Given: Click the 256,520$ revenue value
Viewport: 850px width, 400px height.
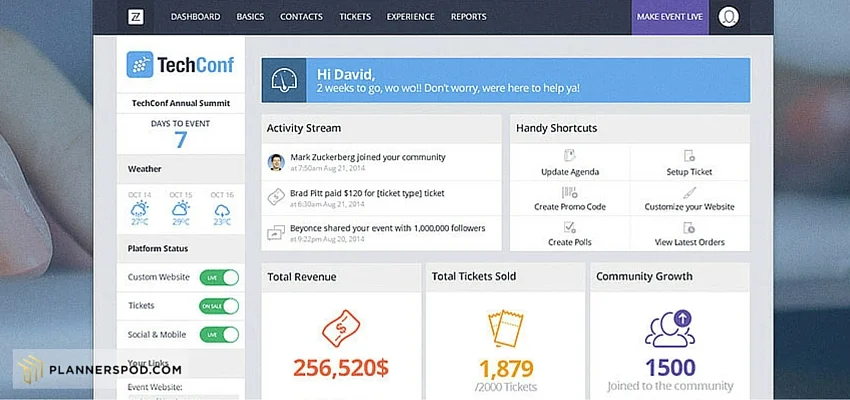Looking at the screenshot, I should [x=341, y=368].
